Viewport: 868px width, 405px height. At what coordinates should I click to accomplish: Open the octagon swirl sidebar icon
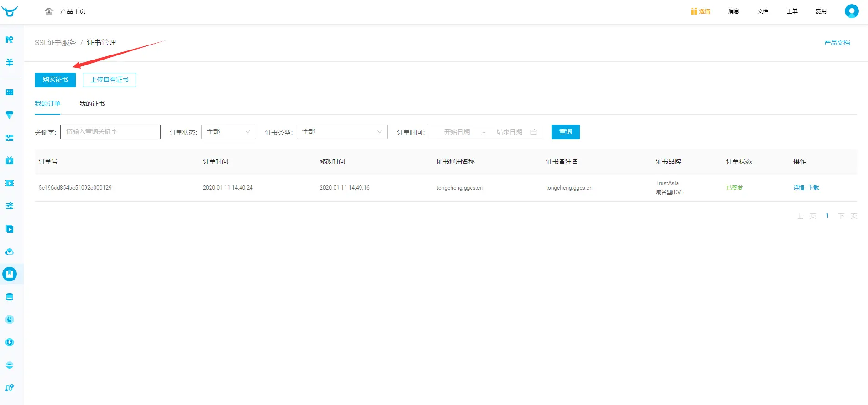click(x=10, y=320)
